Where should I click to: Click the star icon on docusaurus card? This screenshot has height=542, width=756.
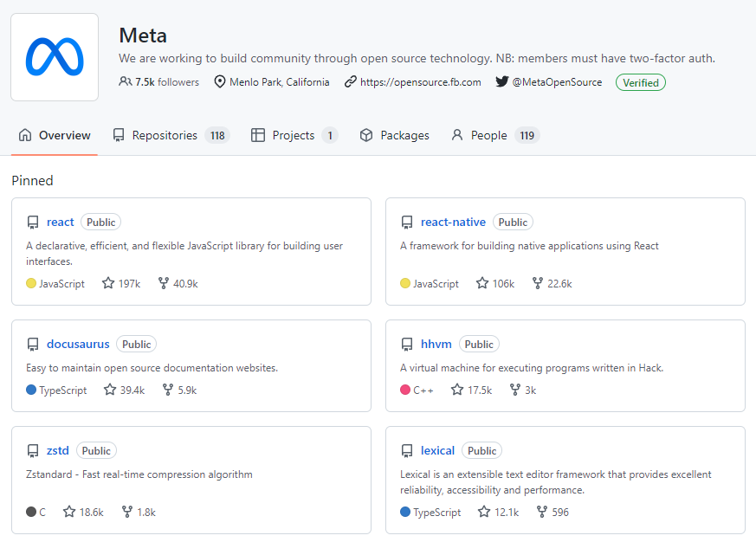click(110, 390)
